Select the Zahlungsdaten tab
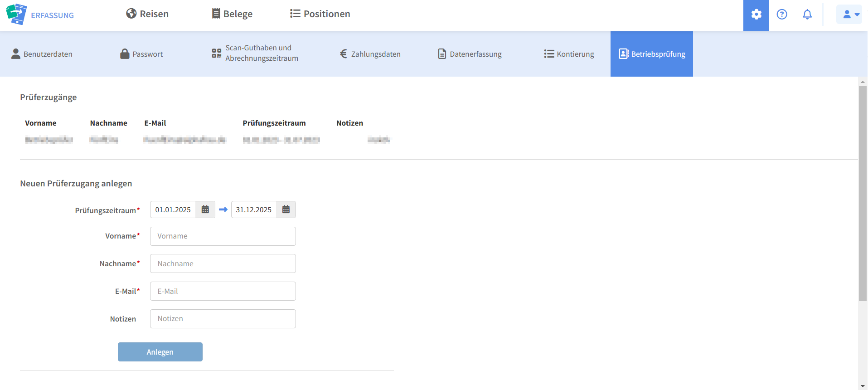868x390 pixels. [x=370, y=54]
